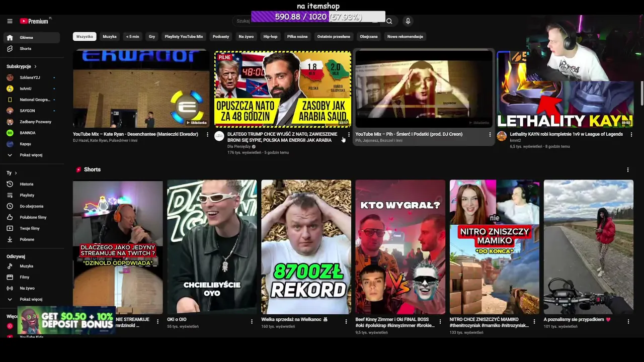Play 8700ZŁ REKORD short

tap(306, 247)
